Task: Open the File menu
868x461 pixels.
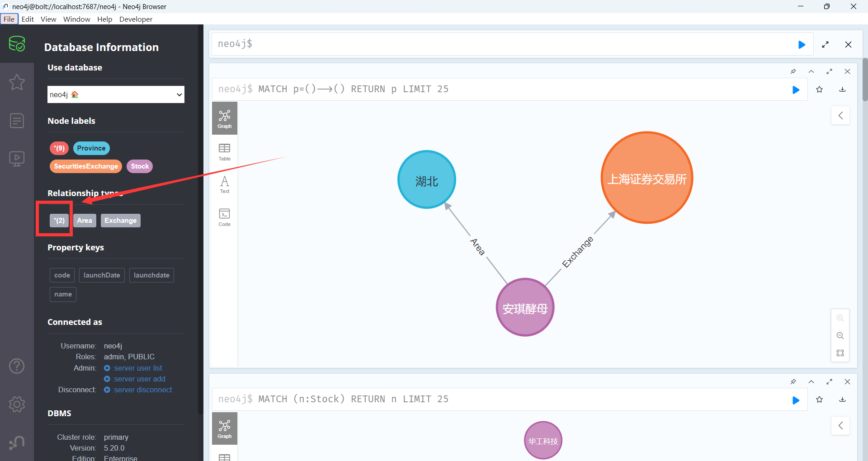Action: click(x=9, y=19)
